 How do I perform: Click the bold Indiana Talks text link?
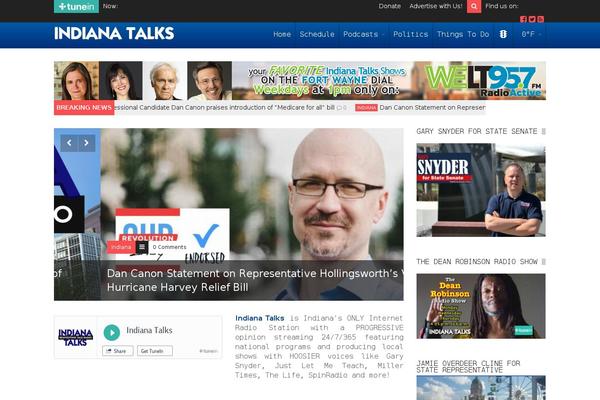click(x=259, y=318)
